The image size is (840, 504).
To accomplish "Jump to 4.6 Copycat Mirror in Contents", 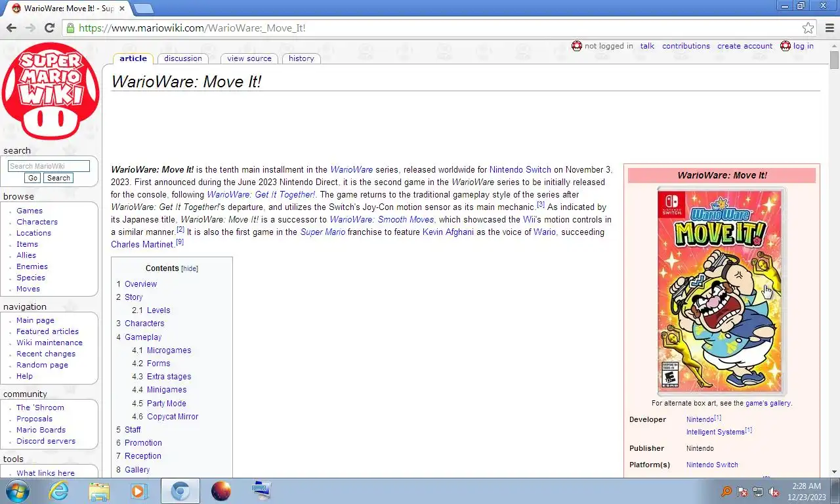I will [x=165, y=417].
